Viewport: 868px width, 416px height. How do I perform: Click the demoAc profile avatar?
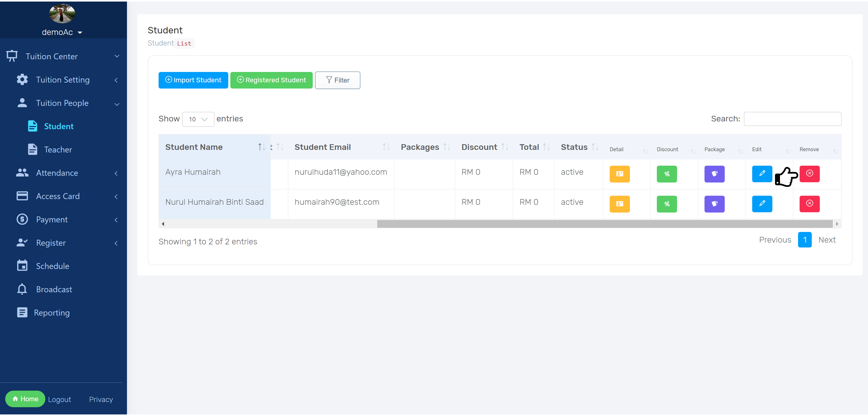coord(62,13)
